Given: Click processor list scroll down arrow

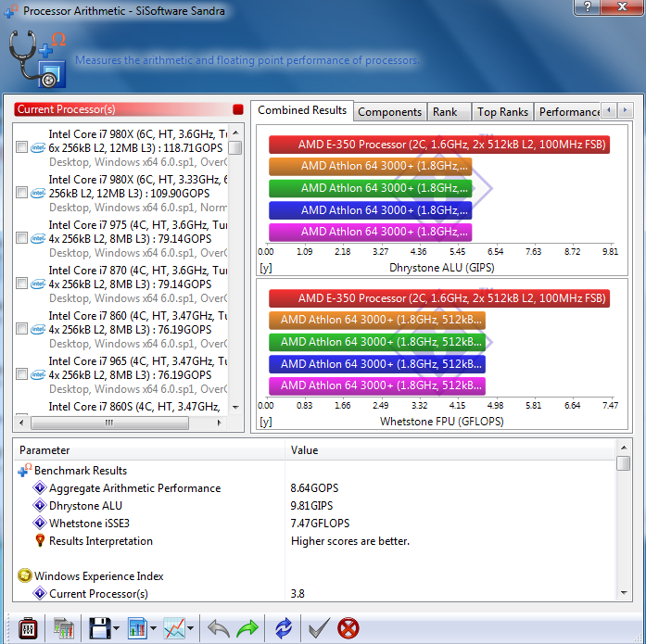Looking at the screenshot, I should (235, 408).
